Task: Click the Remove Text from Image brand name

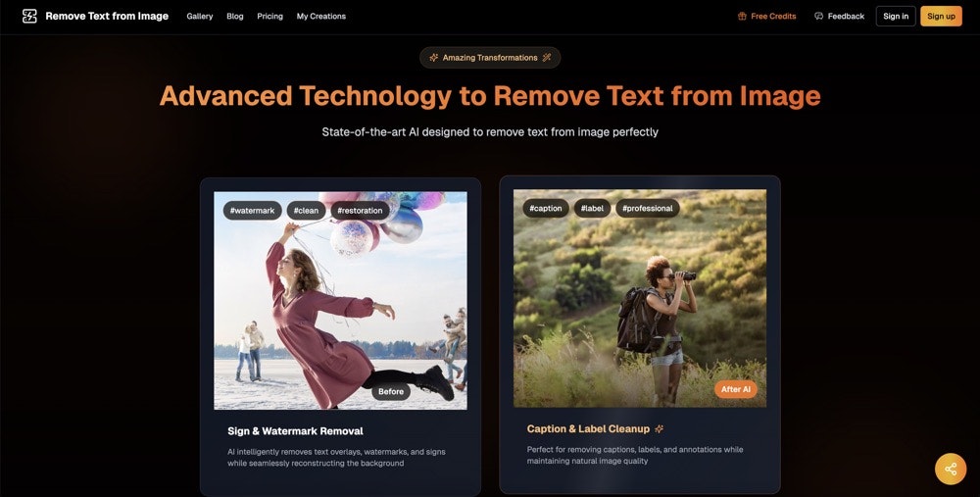Action: pos(107,17)
